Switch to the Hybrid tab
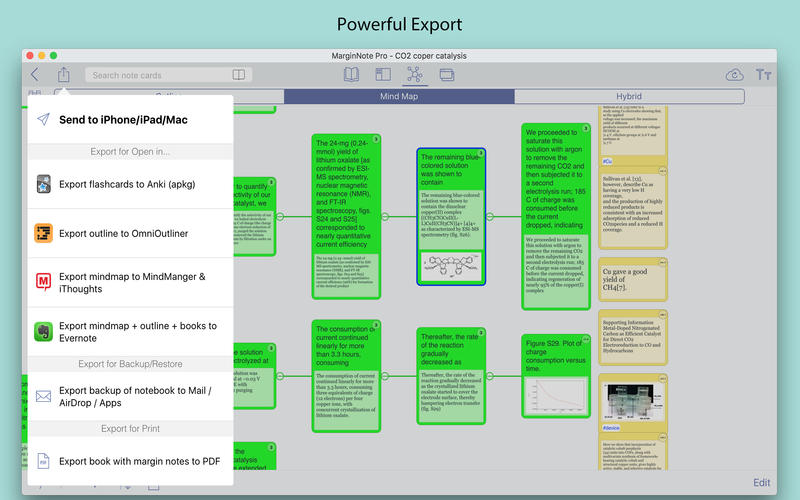The image size is (800, 500). [x=629, y=96]
